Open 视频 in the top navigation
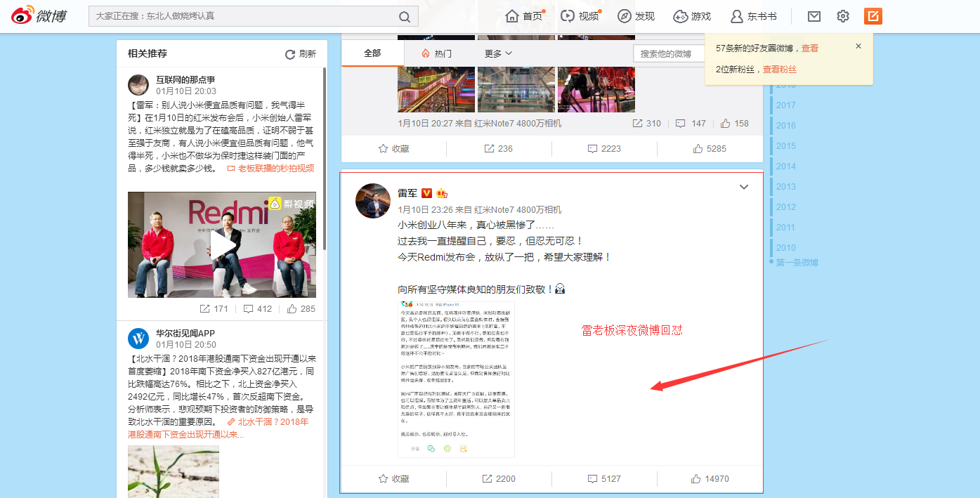The image size is (980, 498). coord(580,16)
